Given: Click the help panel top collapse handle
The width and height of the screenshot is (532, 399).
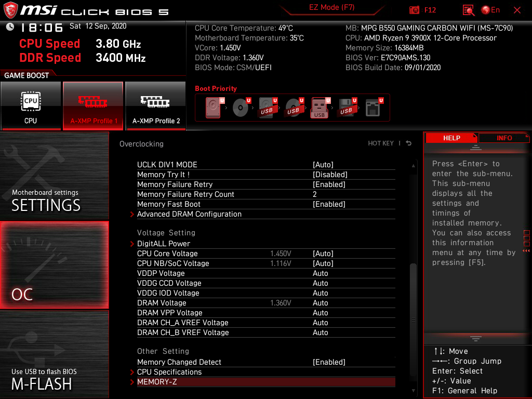Looking at the screenshot, I should click(x=476, y=147).
